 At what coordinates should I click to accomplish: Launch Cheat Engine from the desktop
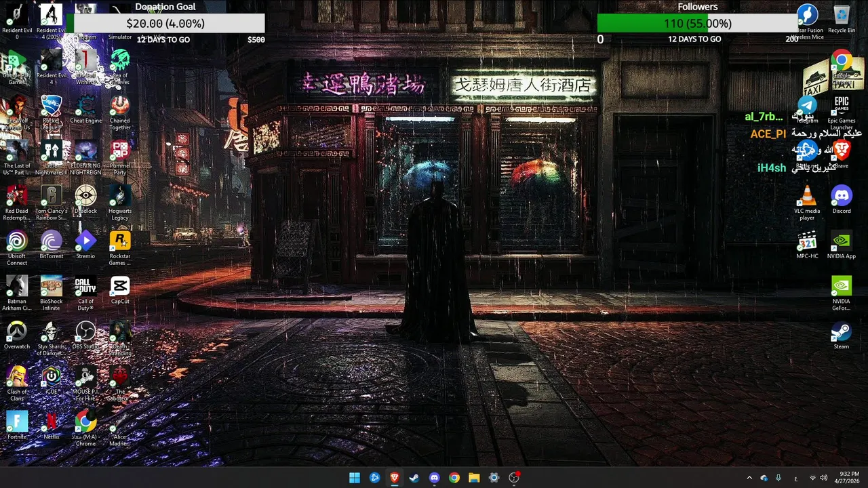pos(85,108)
